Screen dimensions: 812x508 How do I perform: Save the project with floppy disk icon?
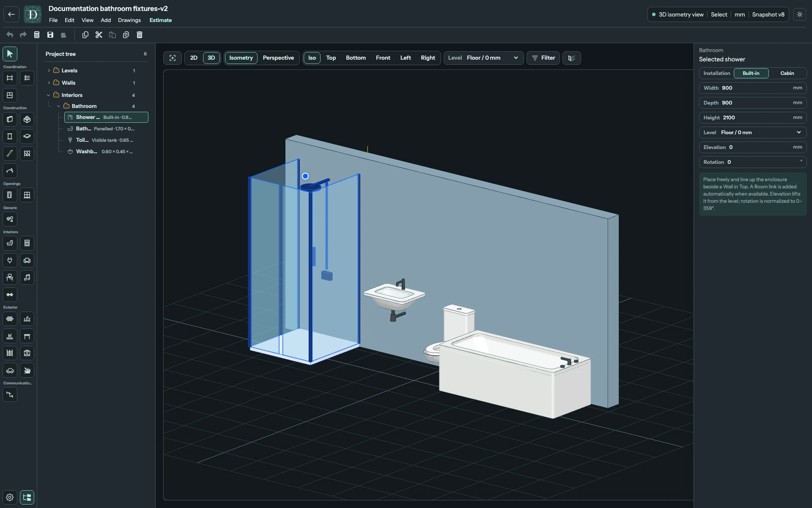click(50, 35)
